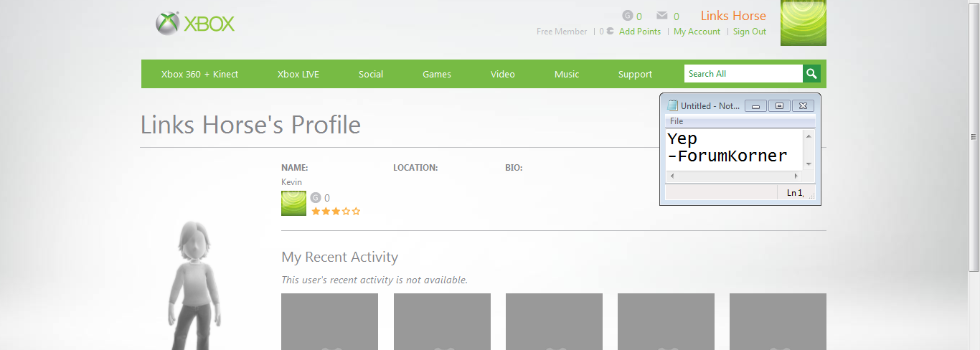Maximize the Notepad window
The image size is (980, 350).
click(779, 106)
